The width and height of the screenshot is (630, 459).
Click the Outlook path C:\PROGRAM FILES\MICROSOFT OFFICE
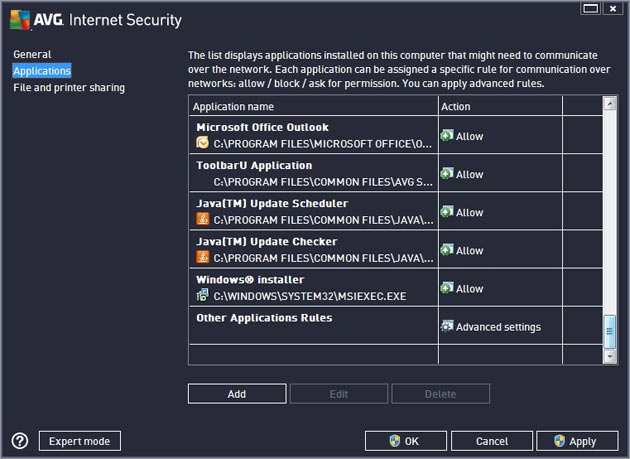click(x=323, y=144)
